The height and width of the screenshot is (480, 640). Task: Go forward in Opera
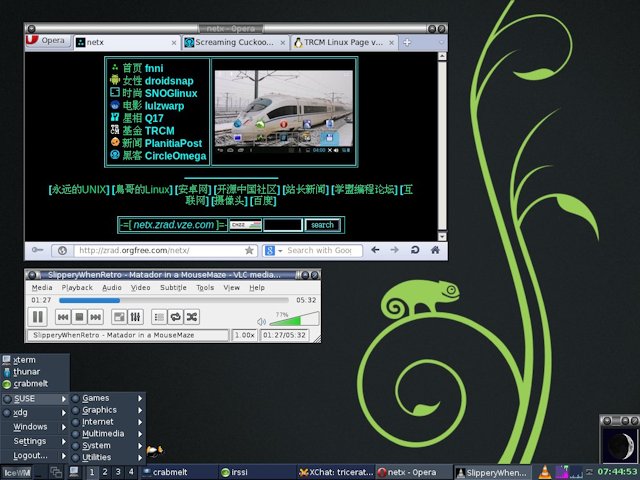tap(395, 250)
